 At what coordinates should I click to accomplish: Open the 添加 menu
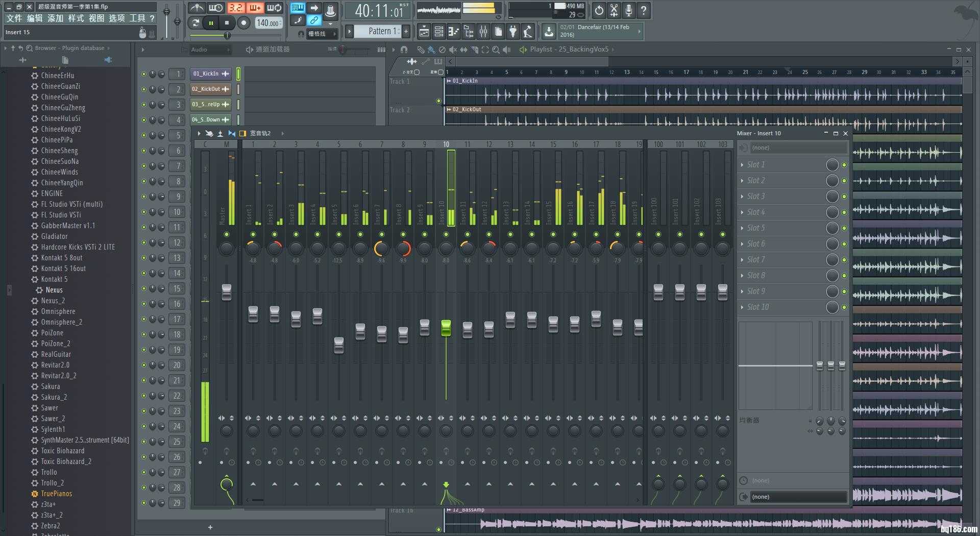tap(55, 18)
